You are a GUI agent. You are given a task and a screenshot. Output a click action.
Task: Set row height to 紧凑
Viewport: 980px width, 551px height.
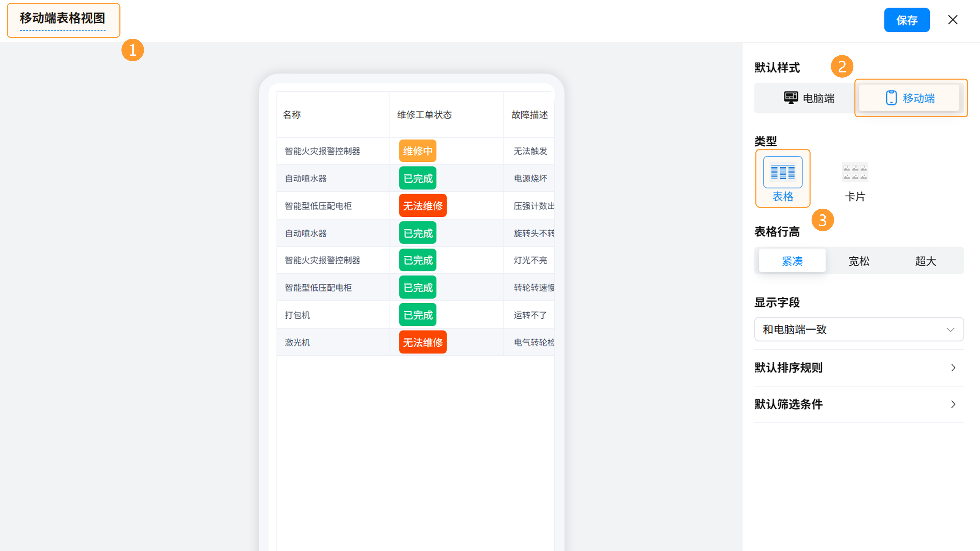[792, 261]
